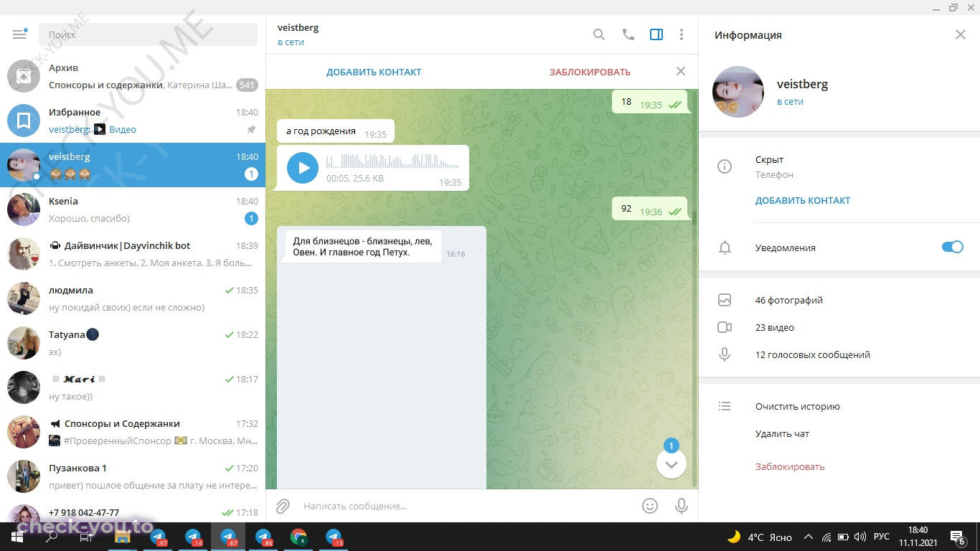Click the red Заблокировать in the info panel
The height and width of the screenshot is (551, 980).
point(790,467)
